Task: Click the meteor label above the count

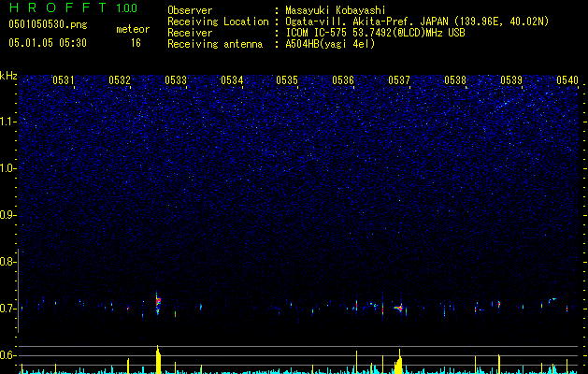Action: (x=133, y=29)
